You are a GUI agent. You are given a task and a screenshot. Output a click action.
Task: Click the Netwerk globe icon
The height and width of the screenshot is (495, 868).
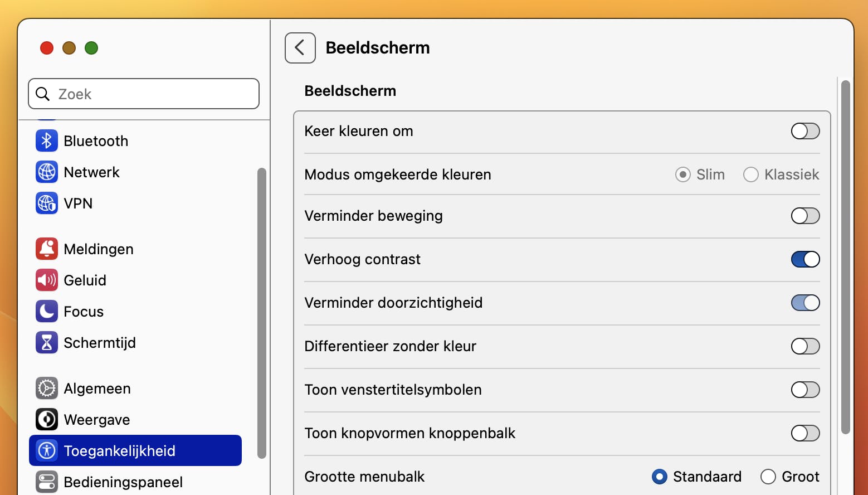(47, 172)
